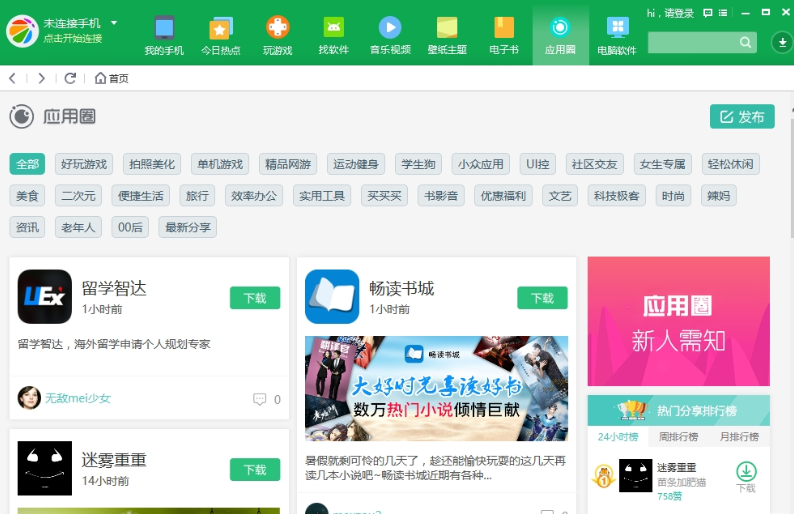Return to 首页 home

pyautogui.click(x=112, y=78)
